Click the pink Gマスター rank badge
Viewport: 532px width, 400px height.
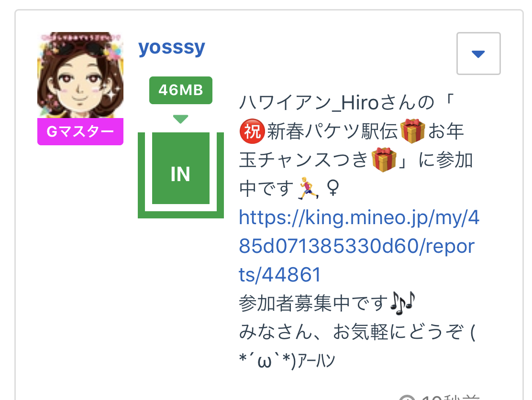(80, 131)
